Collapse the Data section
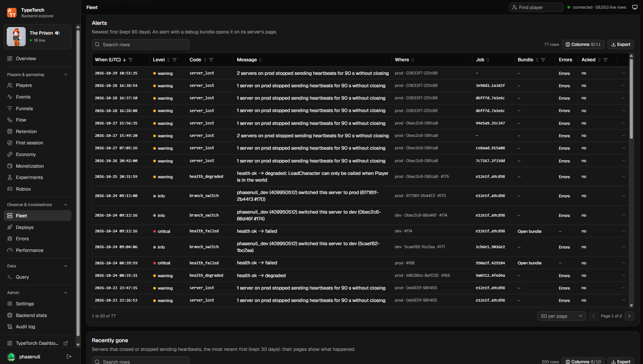 (x=66, y=266)
